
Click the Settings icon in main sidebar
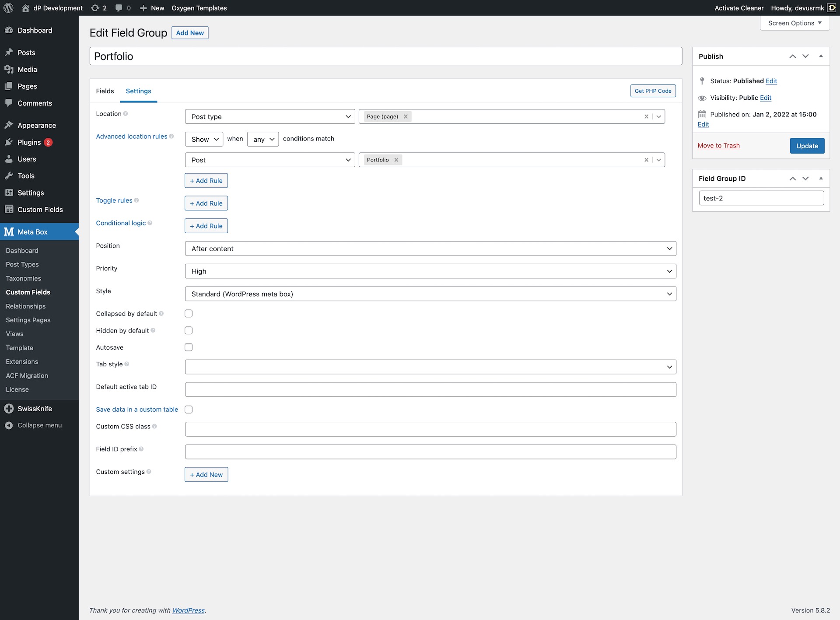[9, 193]
